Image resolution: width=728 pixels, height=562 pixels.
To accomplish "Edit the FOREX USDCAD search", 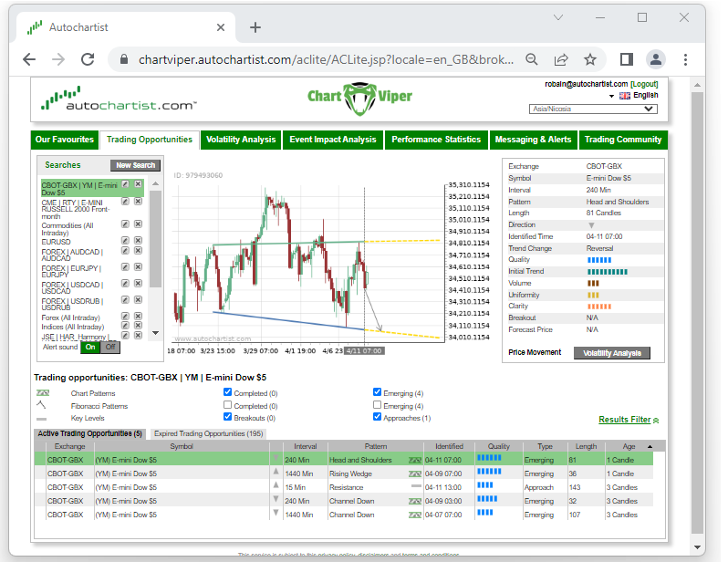I will [x=125, y=284].
